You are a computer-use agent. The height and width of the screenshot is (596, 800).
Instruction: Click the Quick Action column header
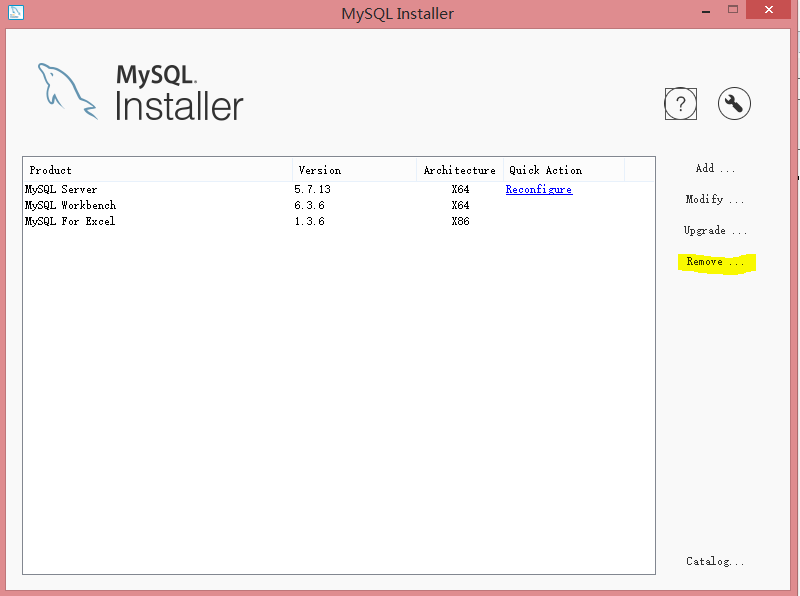tap(564, 170)
